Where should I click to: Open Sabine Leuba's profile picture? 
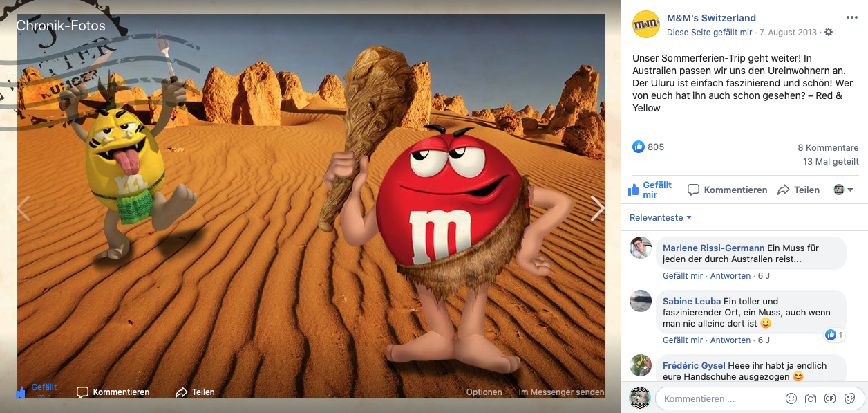click(x=641, y=301)
